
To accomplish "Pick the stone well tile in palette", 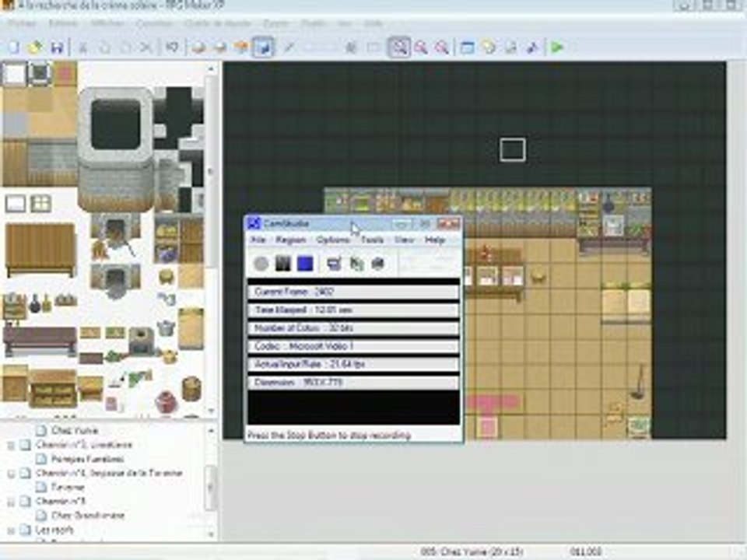I will tap(116, 149).
